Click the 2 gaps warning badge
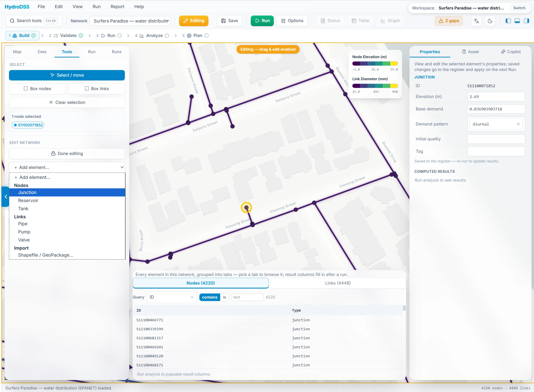Image resolution: width=534 pixels, height=392 pixels. [x=449, y=21]
